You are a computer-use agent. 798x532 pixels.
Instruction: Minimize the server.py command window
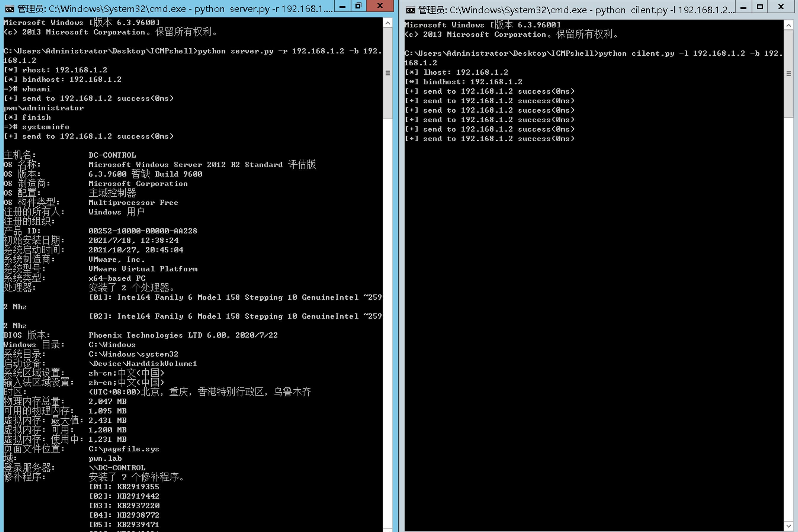pos(342,6)
